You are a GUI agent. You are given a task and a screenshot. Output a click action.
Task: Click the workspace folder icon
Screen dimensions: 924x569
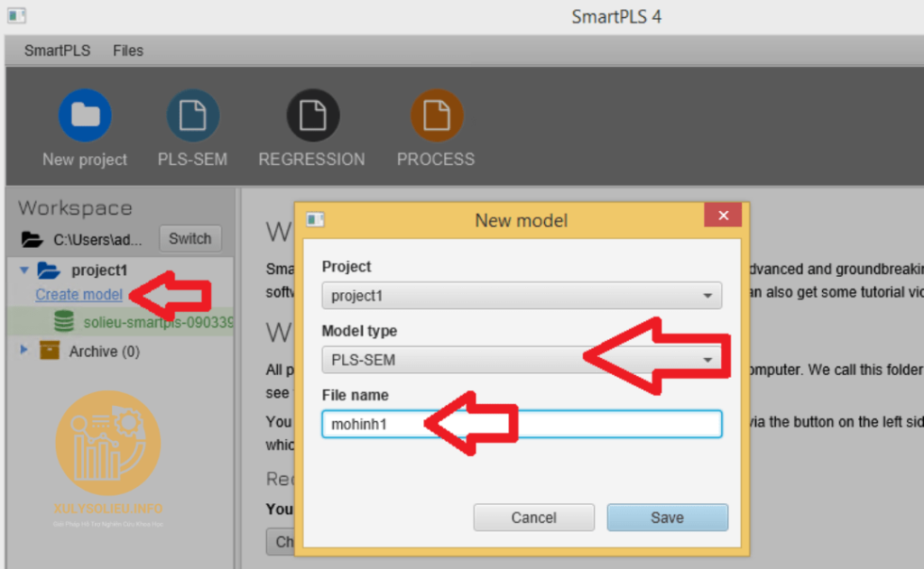click(x=32, y=240)
